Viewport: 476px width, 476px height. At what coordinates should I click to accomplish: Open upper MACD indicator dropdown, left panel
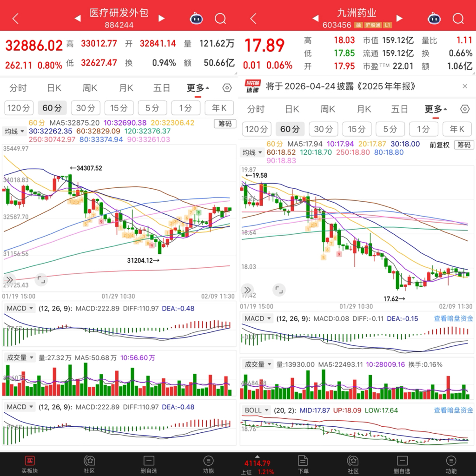click(20, 309)
